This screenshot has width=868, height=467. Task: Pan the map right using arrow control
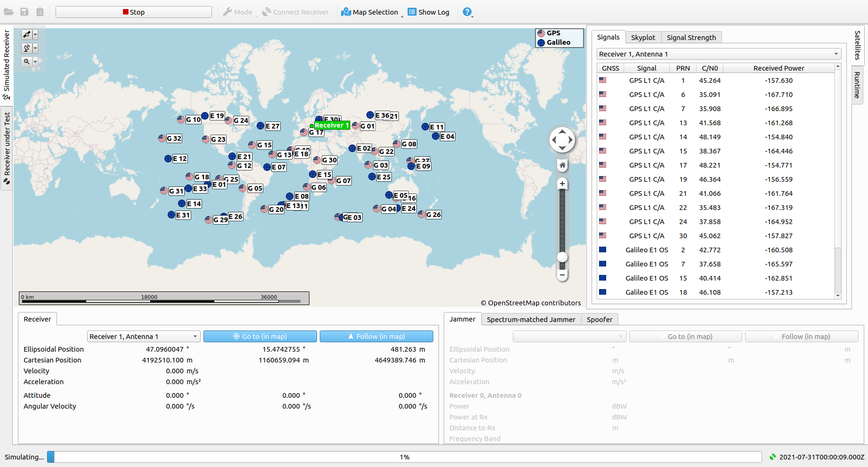click(571, 140)
